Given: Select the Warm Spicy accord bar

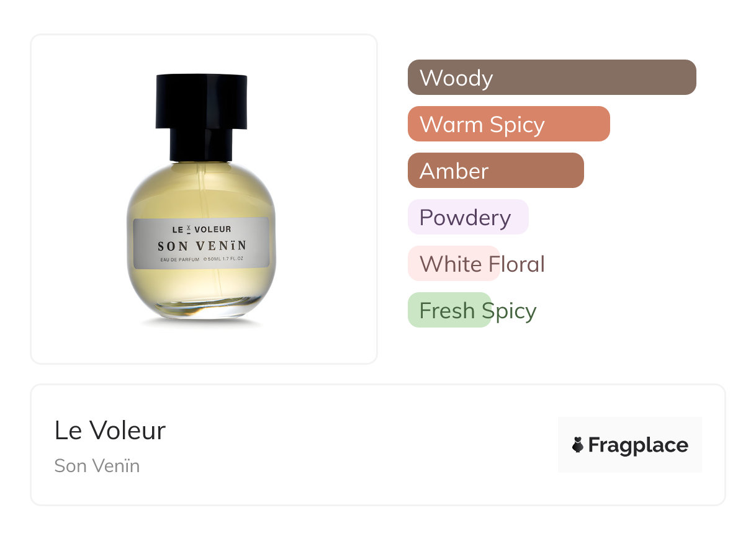Looking at the screenshot, I should click(x=509, y=124).
